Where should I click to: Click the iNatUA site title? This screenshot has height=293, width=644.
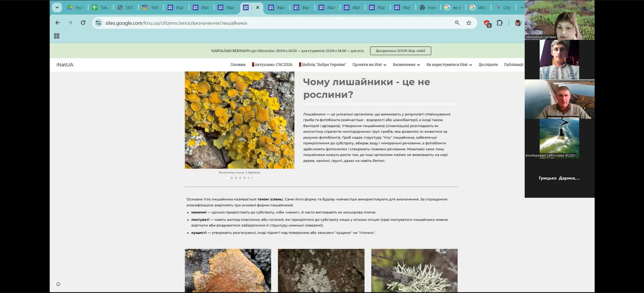[65, 65]
